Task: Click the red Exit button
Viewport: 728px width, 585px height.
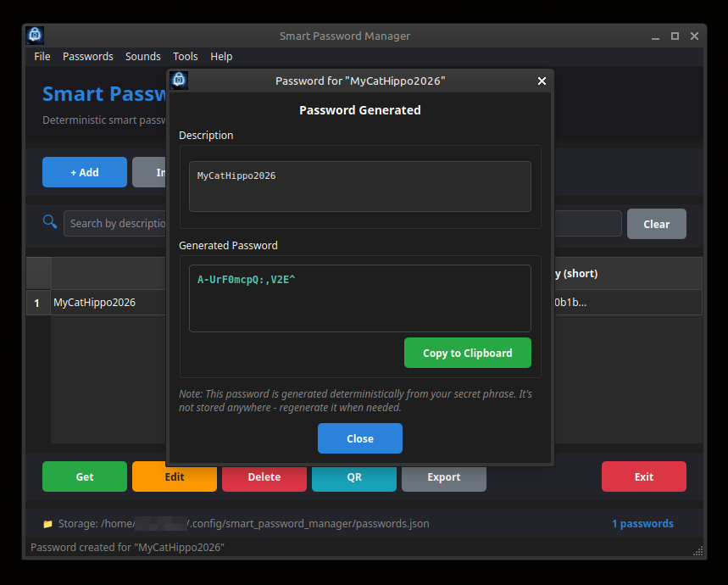Action: (x=644, y=476)
